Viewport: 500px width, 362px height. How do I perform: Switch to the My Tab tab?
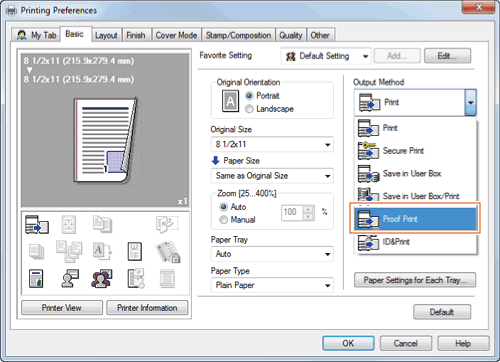36,35
